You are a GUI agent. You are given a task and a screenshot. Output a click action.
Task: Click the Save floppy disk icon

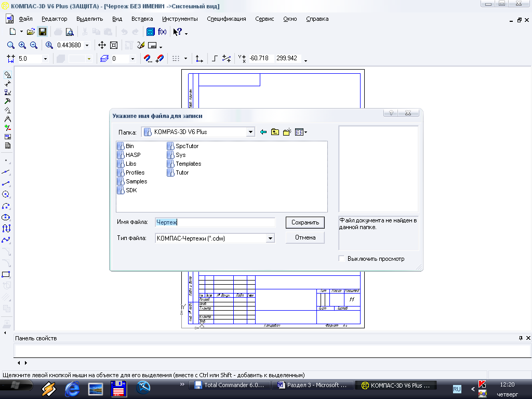pos(43,32)
